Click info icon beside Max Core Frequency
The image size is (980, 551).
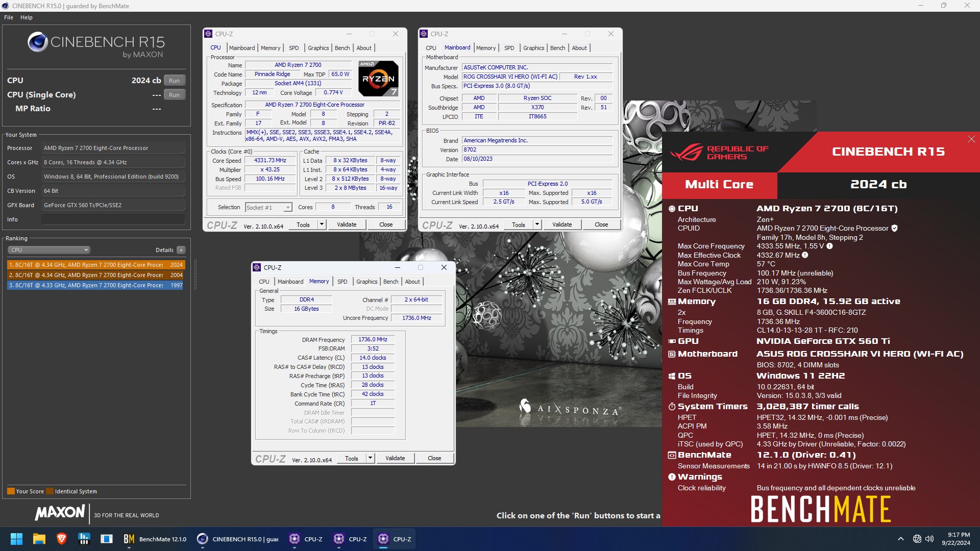[829, 246]
